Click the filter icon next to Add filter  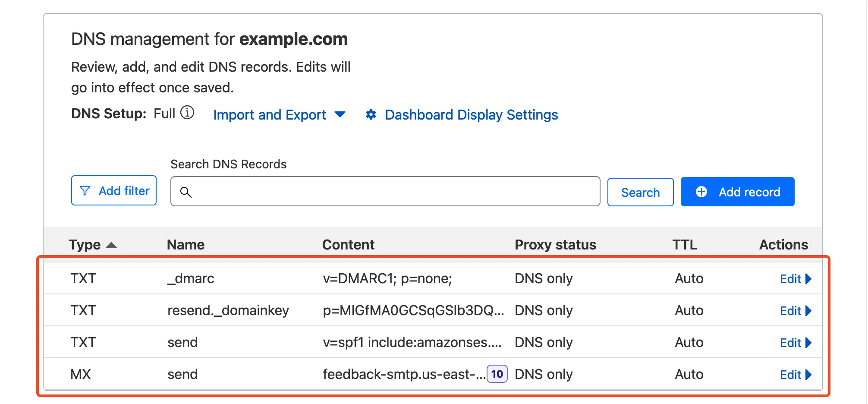coord(85,190)
